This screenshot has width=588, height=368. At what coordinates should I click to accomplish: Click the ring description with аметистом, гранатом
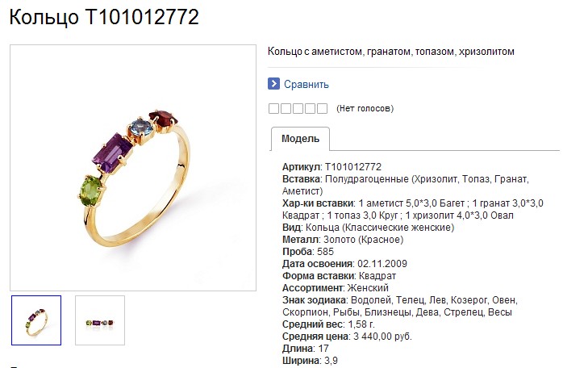(390, 52)
